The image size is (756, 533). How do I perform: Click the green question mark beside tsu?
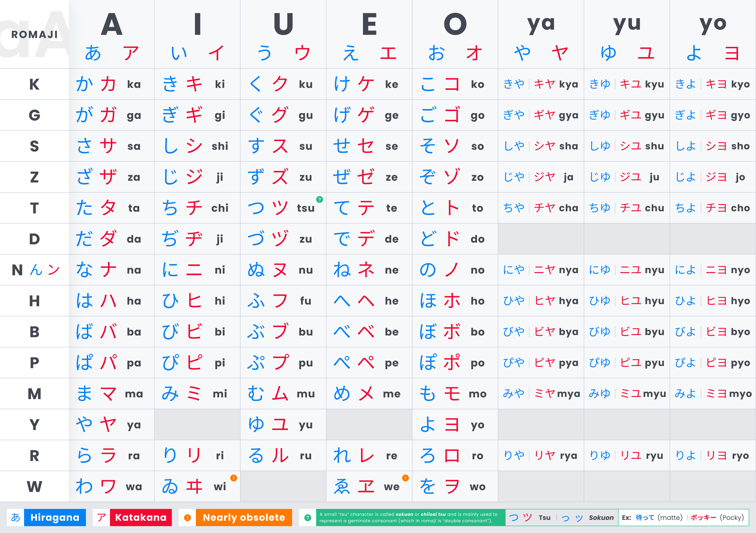[319, 199]
